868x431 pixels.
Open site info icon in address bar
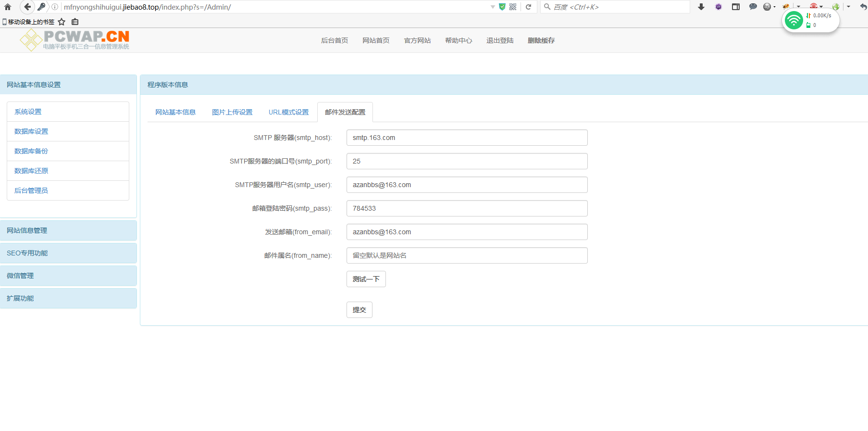[x=55, y=7]
